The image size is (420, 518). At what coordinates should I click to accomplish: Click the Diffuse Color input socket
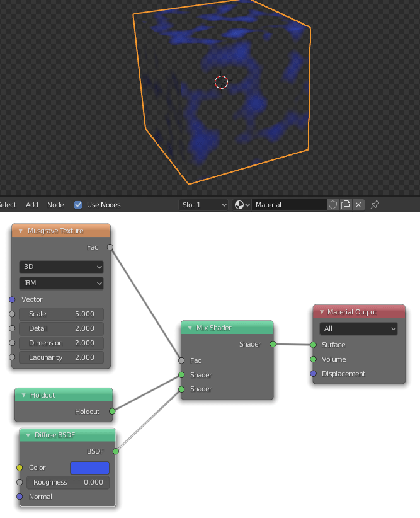point(20,468)
